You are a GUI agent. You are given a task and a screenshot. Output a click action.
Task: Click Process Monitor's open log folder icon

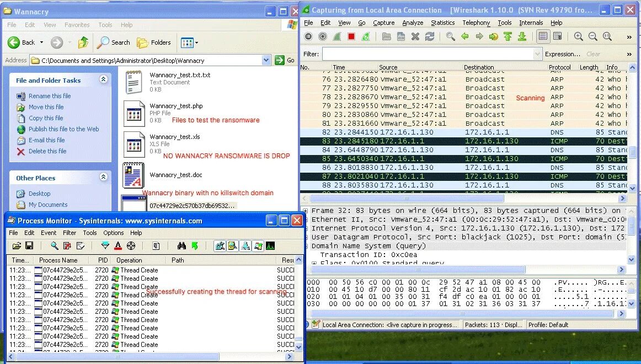coord(17,245)
